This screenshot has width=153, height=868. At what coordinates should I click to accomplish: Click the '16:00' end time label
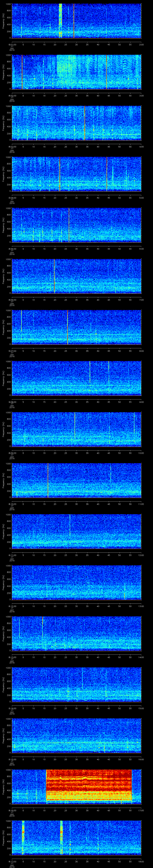pos(141,760)
